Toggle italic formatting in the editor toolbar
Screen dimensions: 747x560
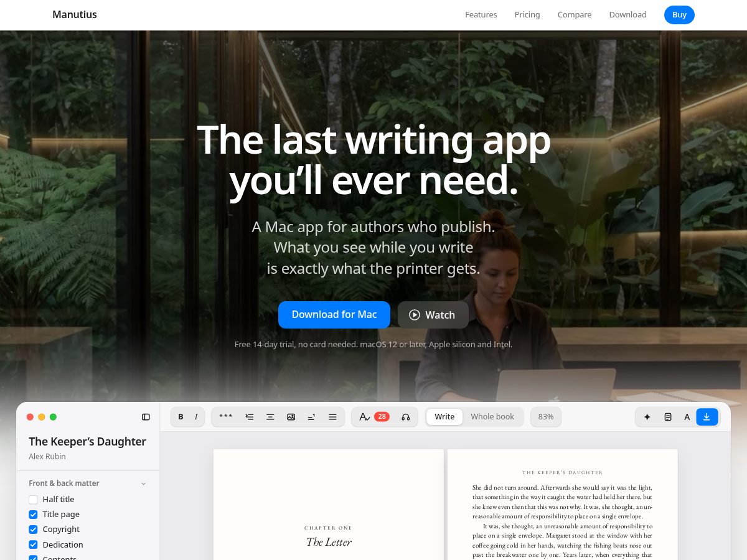(196, 417)
